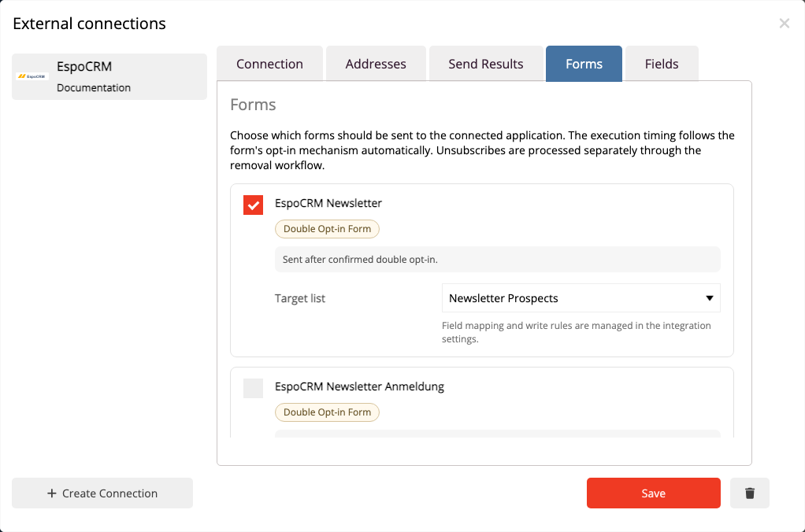Screen dimensions: 805x532
Task: Click the 'External connections' dialog title
Action: [89, 24]
